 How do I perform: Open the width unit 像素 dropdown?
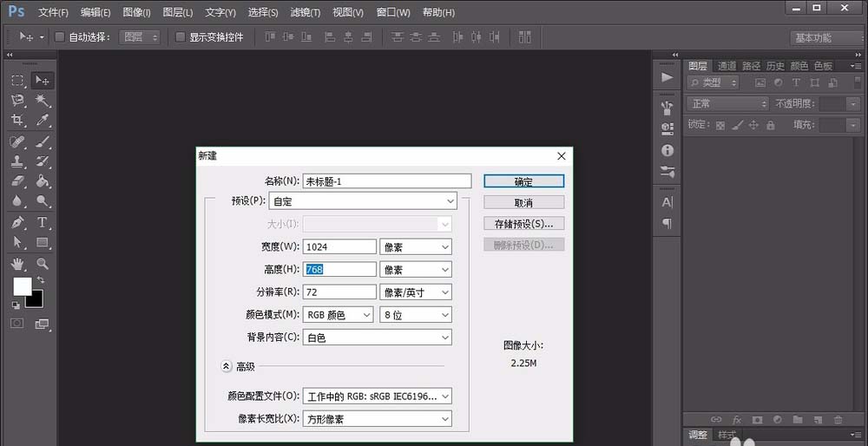pyautogui.click(x=416, y=246)
